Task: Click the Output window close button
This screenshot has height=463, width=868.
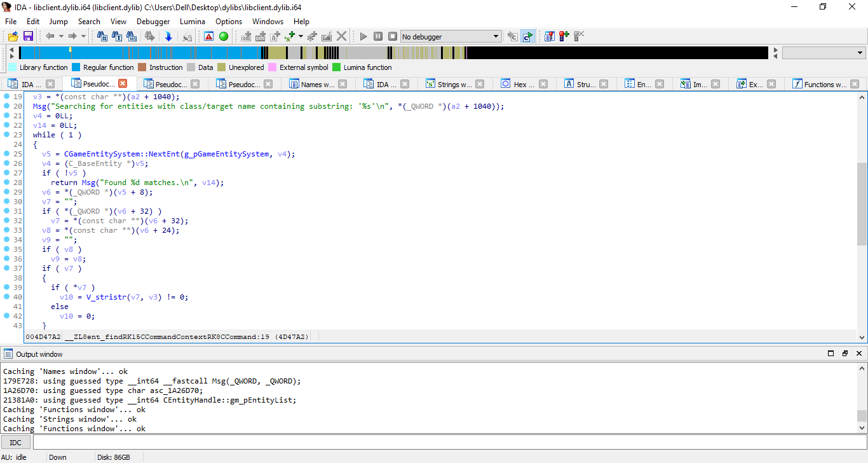Action: (859, 354)
